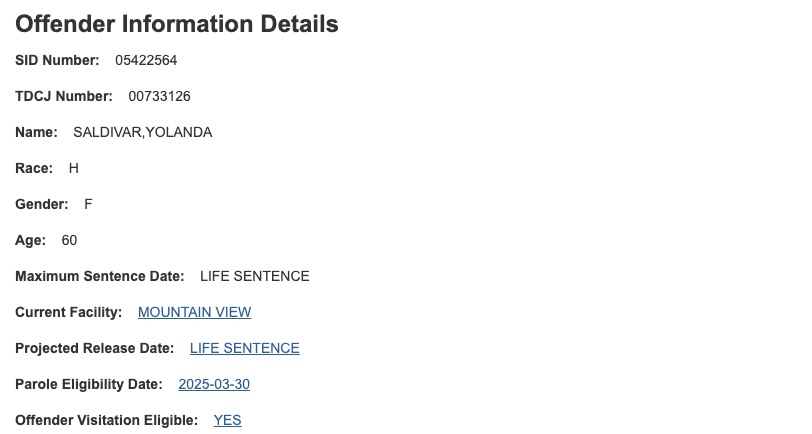The width and height of the screenshot is (812, 434).
Task: Click the Offender Visitation Eligible label
Action: [x=106, y=420]
